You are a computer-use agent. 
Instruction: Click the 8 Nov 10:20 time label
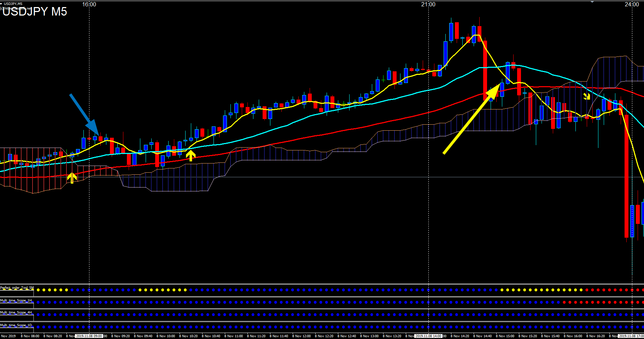(x=188, y=336)
